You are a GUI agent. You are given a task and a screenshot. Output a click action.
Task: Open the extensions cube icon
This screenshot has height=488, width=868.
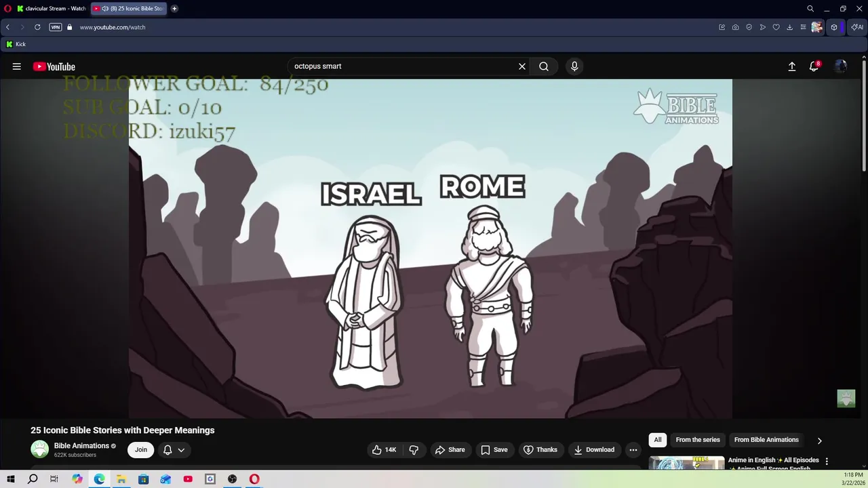click(x=834, y=27)
